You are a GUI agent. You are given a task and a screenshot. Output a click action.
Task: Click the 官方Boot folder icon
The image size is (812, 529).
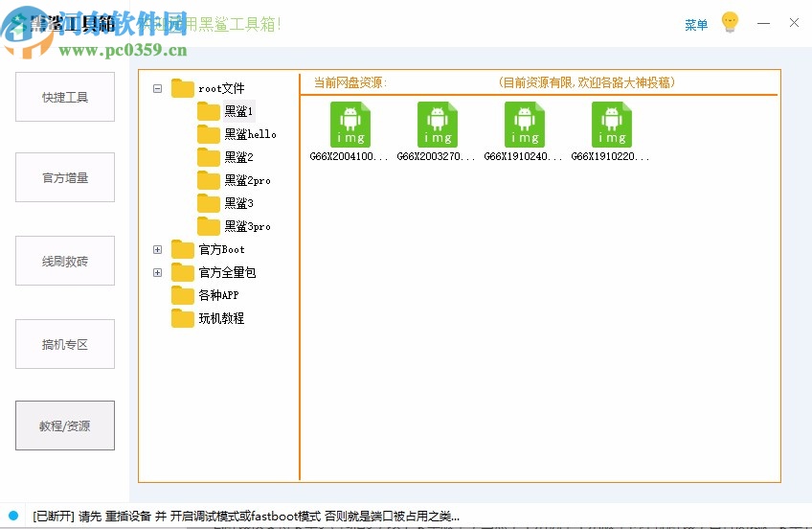183,249
